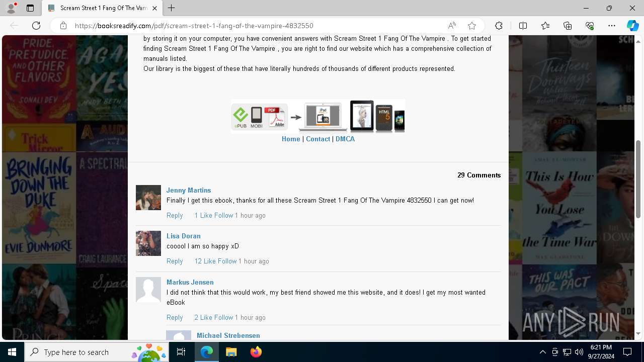Activate the Read aloud icon
Image resolution: width=644 pixels, height=362 pixels.
tap(452, 26)
